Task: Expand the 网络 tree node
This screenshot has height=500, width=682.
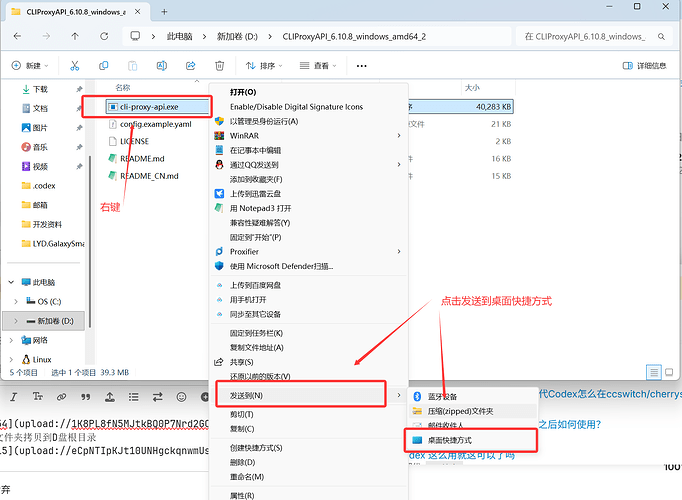Action: pos(11,340)
